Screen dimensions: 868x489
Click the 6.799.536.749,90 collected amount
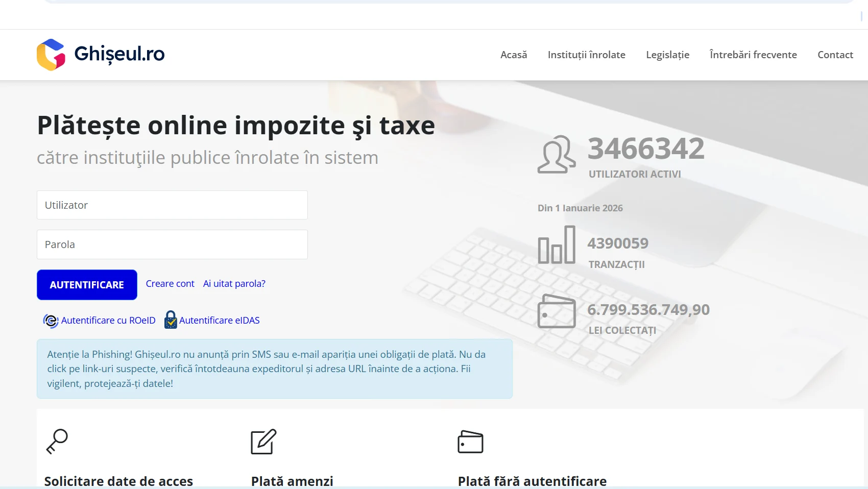648,310
